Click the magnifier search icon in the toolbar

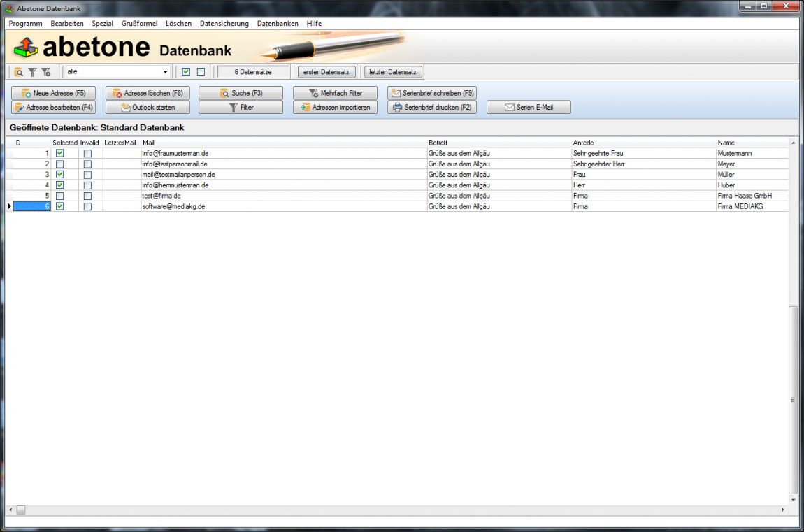pyautogui.click(x=18, y=71)
